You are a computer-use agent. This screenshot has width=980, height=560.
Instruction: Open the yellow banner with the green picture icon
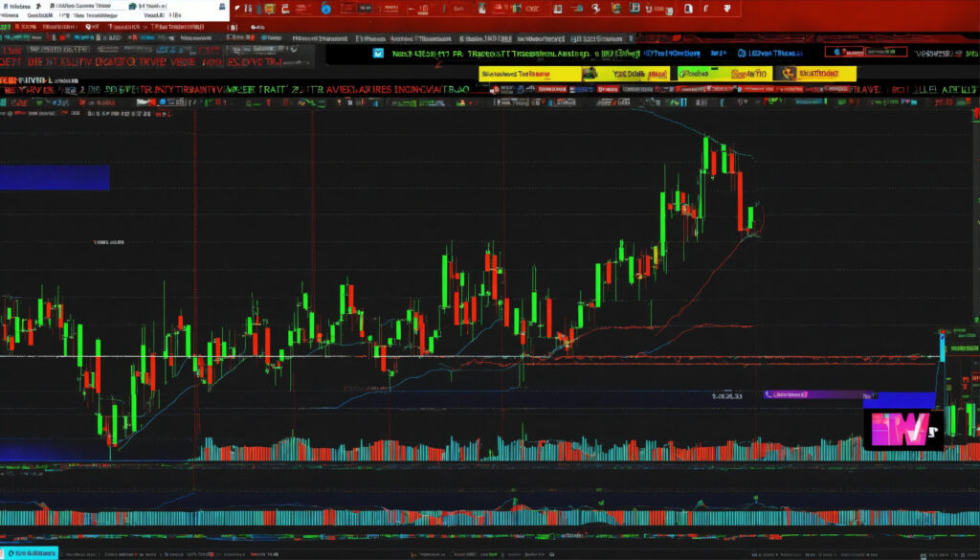[625, 74]
